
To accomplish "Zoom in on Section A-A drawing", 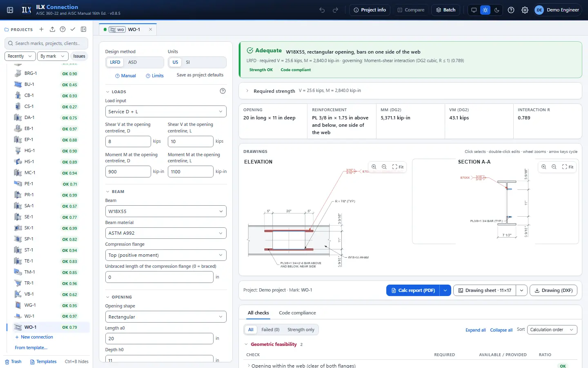I will 544,167.
